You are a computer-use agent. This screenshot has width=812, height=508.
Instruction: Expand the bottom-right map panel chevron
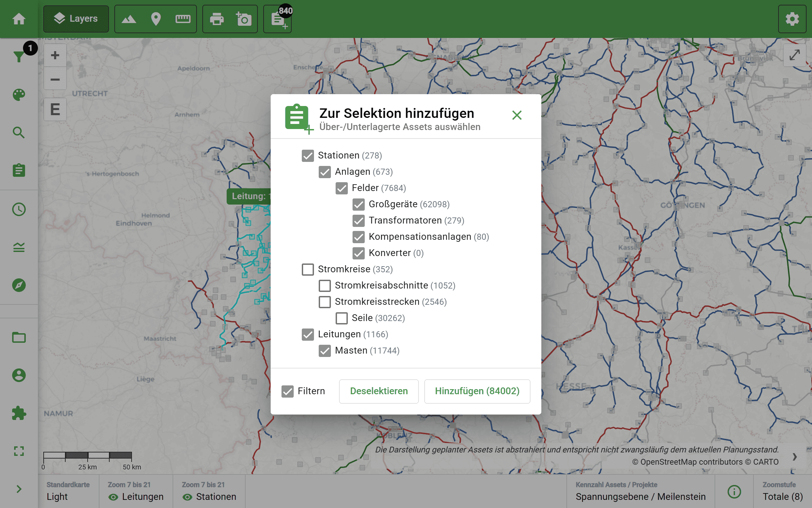point(794,457)
